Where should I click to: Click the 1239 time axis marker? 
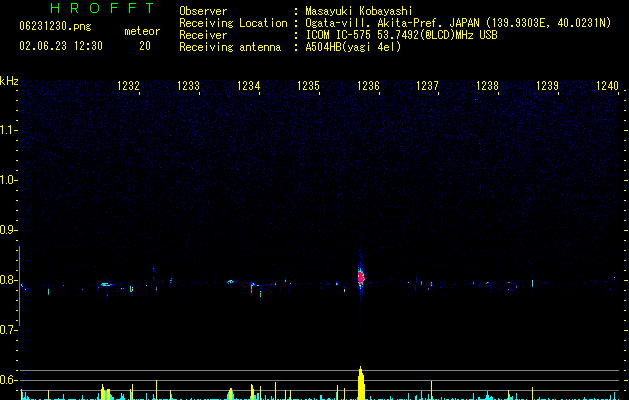click(x=548, y=86)
